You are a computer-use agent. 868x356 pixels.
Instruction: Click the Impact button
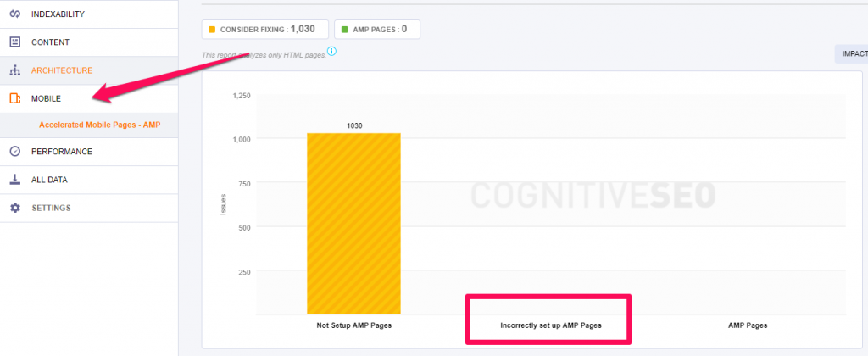851,53
